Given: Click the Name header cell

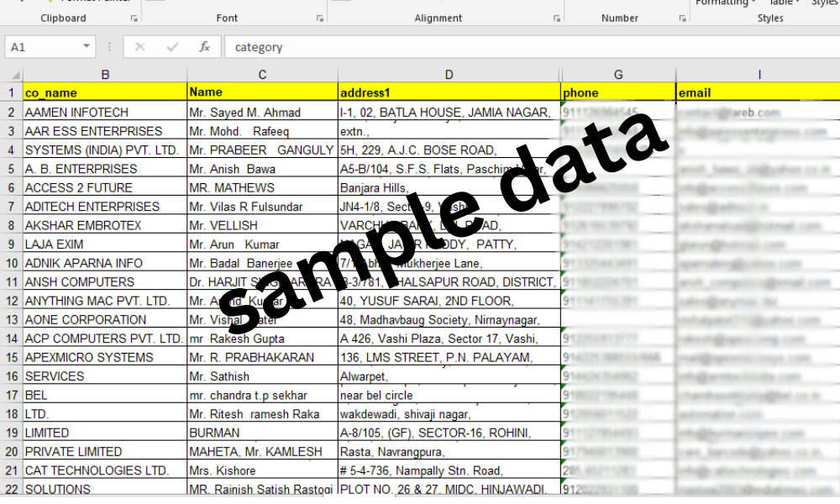Looking at the screenshot, I should [262, 92].
